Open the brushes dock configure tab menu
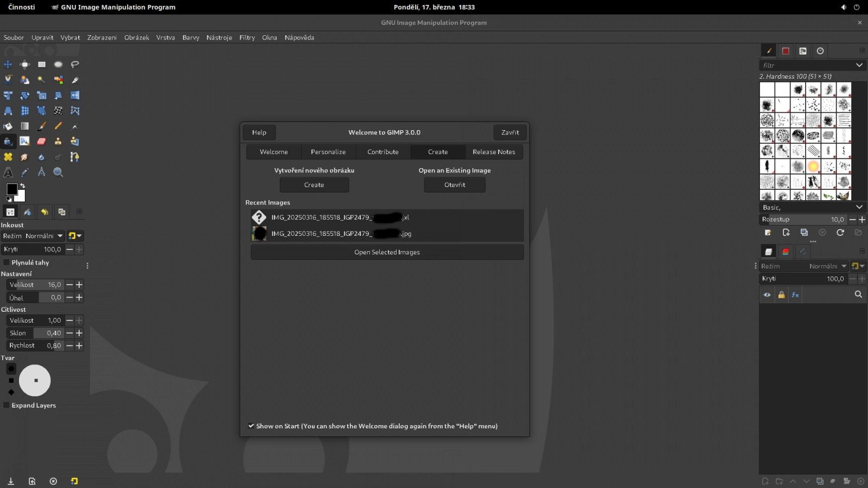The width and height of the screenshot is (868, 488). [862, 50]
